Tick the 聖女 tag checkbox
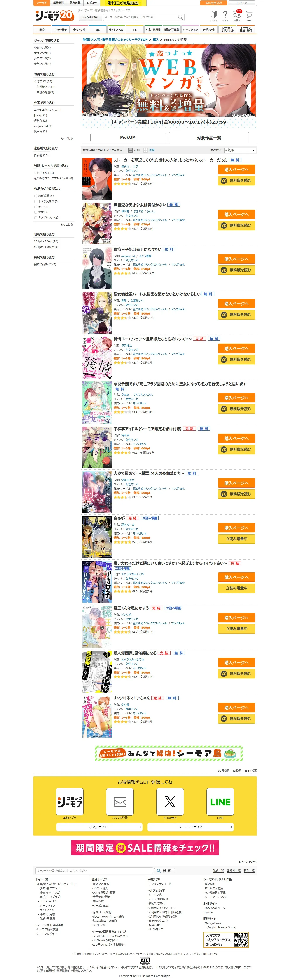Image resolution: width=290 pixels, height=980 pixels. [x=36, y=212]
